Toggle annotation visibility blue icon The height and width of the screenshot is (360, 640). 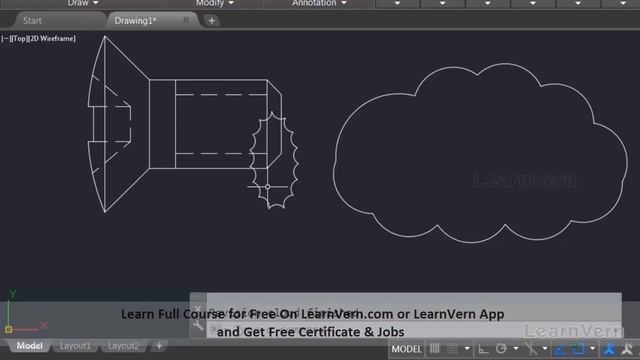coord(609,349)
